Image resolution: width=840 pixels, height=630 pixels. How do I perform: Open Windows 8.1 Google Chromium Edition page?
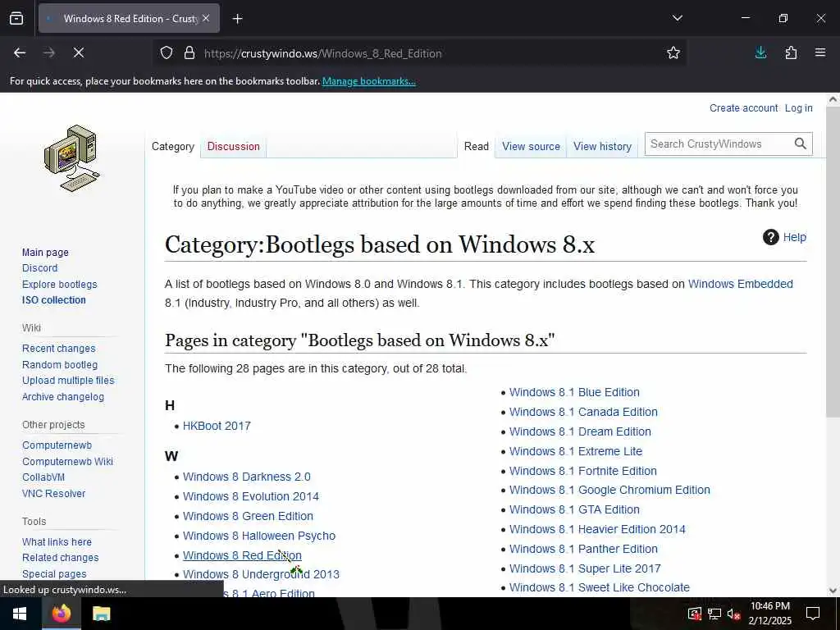(609, 491)
